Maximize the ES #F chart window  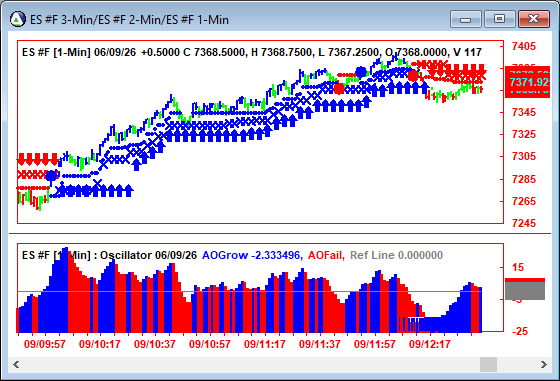(x=499, y=19)
